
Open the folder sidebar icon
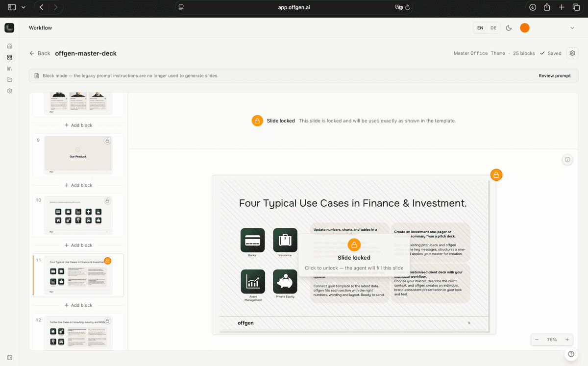tap(9, 80)
